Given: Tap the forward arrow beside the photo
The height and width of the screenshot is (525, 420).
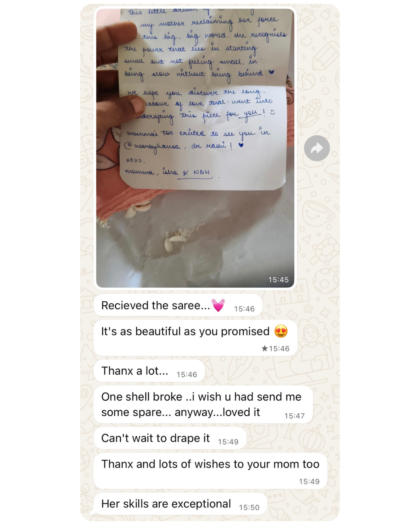Looking at the screenshot, I should (x=317, y=148).
